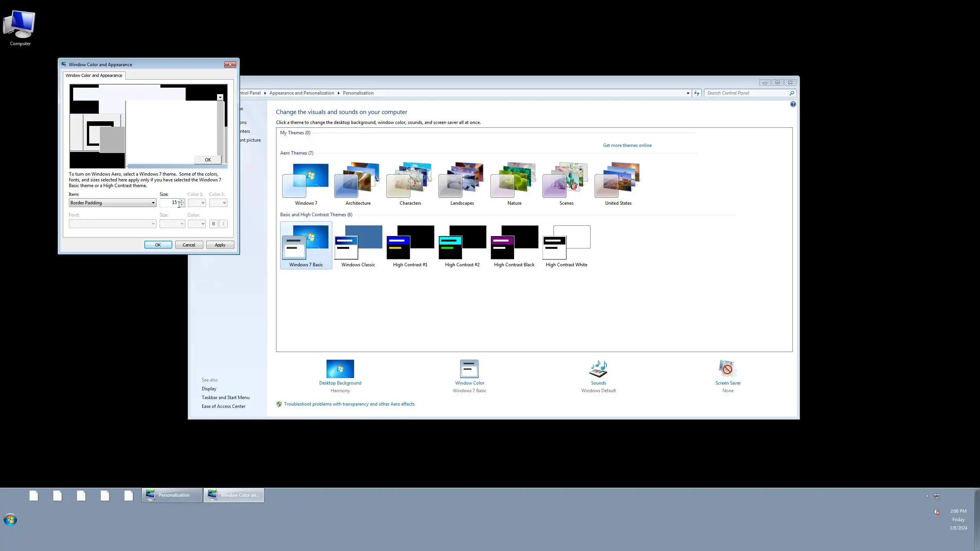The width and height of the screenshot is (980, 551).
Task: Increase the Border Padding size spinner
Action: tap(182, 201)
